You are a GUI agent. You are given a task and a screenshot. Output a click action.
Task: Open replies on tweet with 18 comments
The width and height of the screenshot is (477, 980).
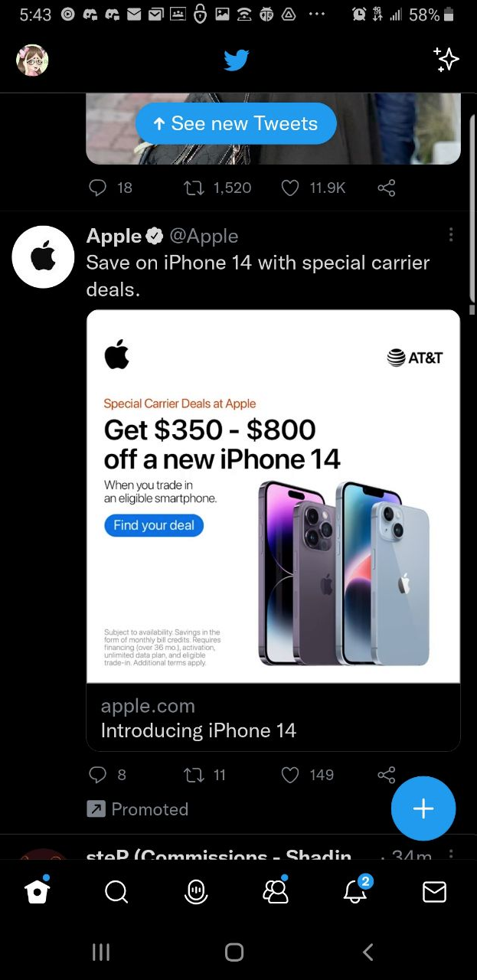click(97, 188)
